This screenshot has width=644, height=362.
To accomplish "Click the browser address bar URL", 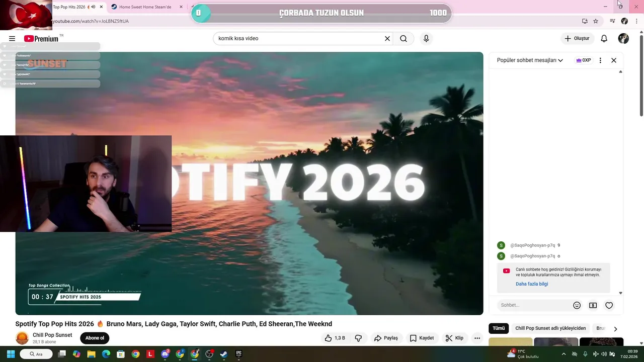I will pos(91,21).
